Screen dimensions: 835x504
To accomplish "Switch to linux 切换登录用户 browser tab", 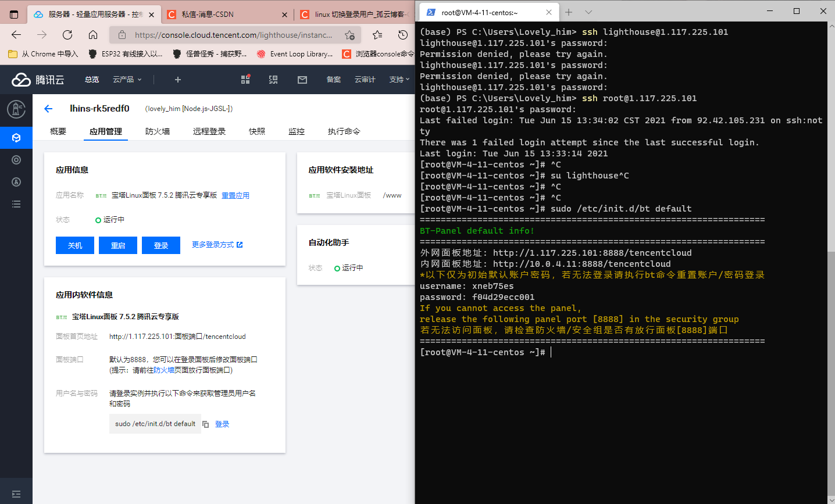I will (x=355, y=15).
